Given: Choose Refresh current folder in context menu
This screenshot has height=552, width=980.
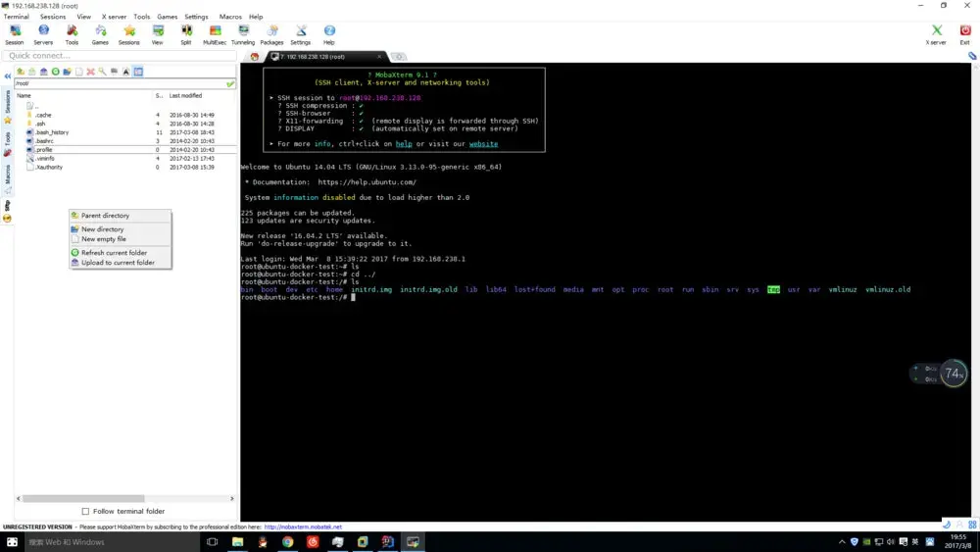Looking at the screenshot, I should (x=120, y=253).
